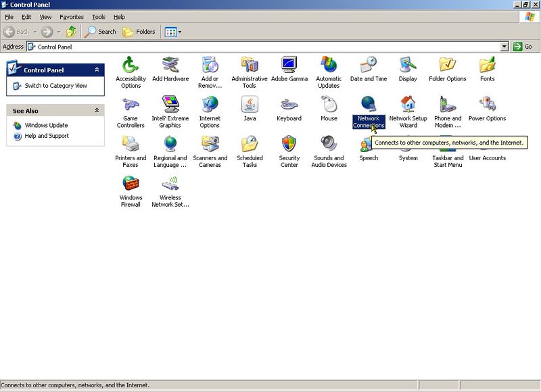
Task: Click the Search toolbar button
Action: point(100,32)
